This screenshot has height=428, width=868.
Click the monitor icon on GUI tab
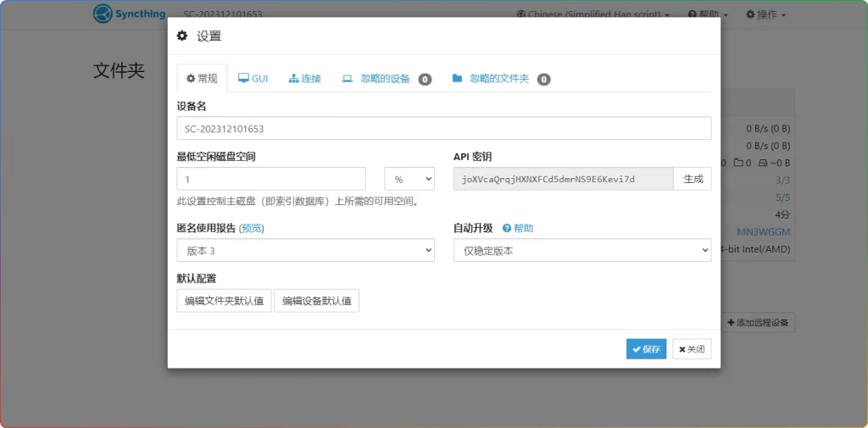243,79
